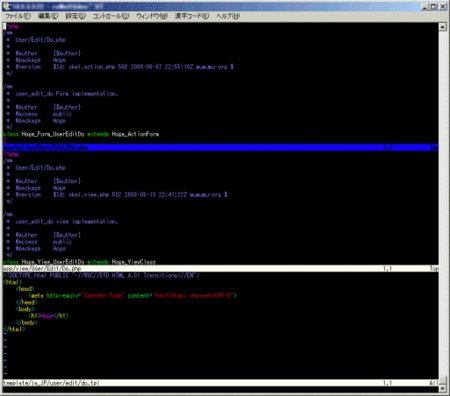
Task: Open the ファイル(F) menu
Action: click(18, 16)
